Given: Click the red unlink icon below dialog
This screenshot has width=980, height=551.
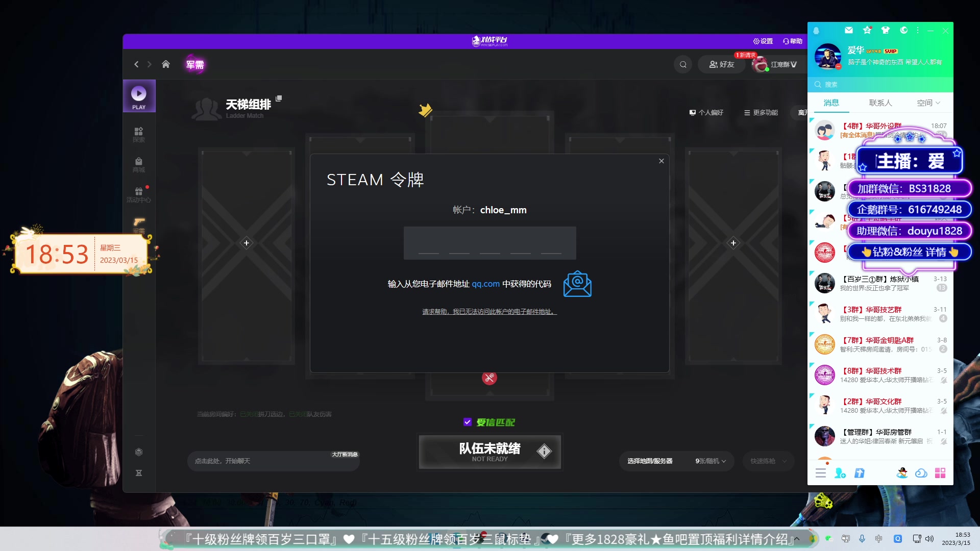Looking at the screenshot, I should pyautogui.click(x=489, y=378).
